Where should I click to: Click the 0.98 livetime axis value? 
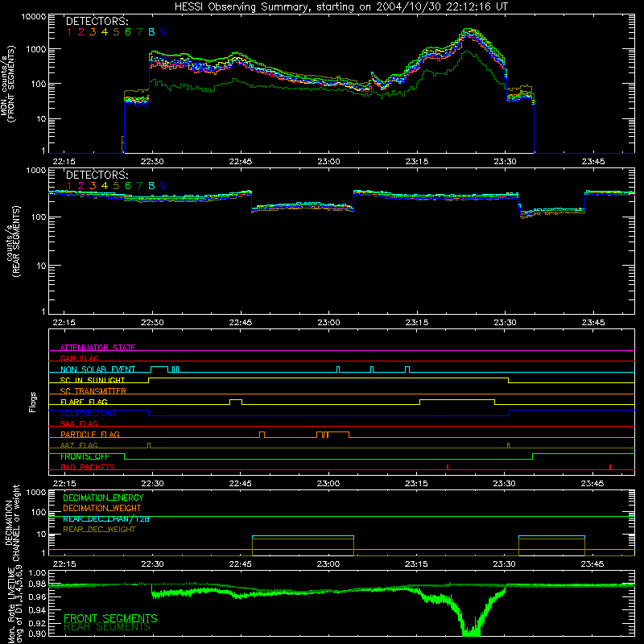pos(37,584)
